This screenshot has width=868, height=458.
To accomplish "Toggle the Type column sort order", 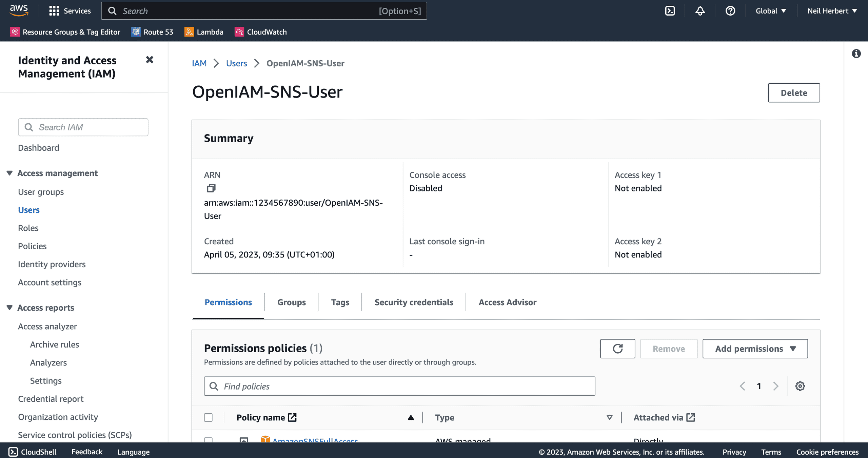I will click(610, 417).
